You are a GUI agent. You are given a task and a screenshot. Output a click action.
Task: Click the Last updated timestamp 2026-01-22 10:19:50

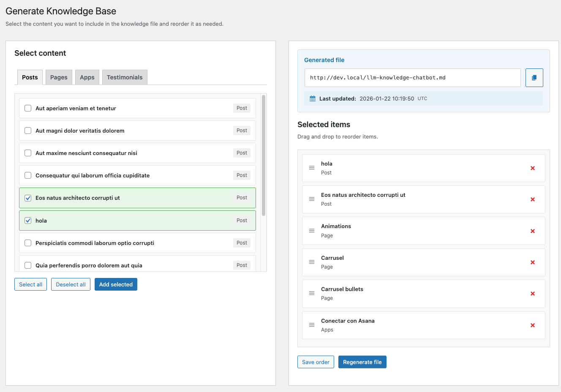[387, 98]
